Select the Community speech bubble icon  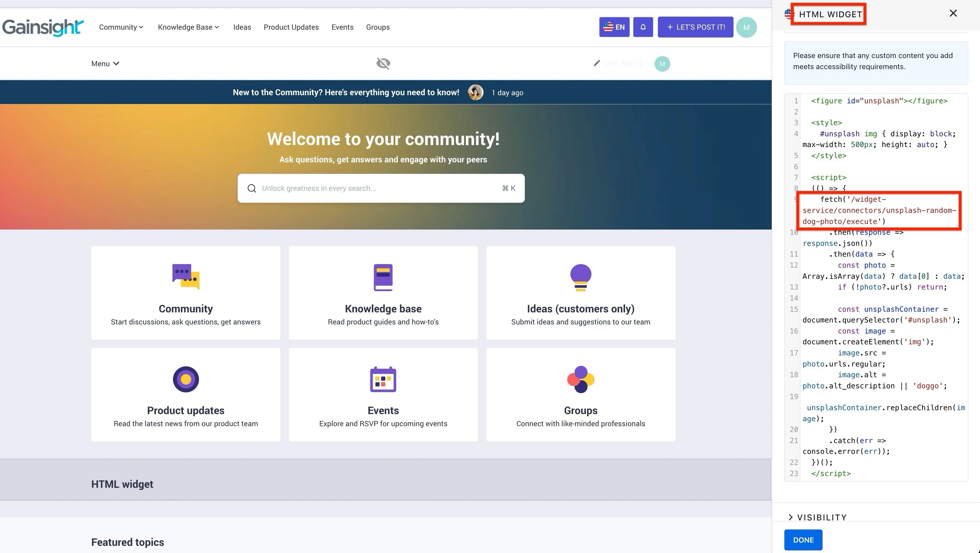click(186, 277)
